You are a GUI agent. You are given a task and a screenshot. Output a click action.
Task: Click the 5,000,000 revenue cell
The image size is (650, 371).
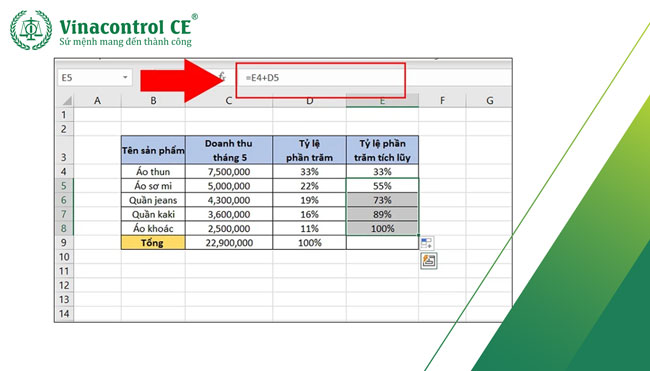click(229, 186)
